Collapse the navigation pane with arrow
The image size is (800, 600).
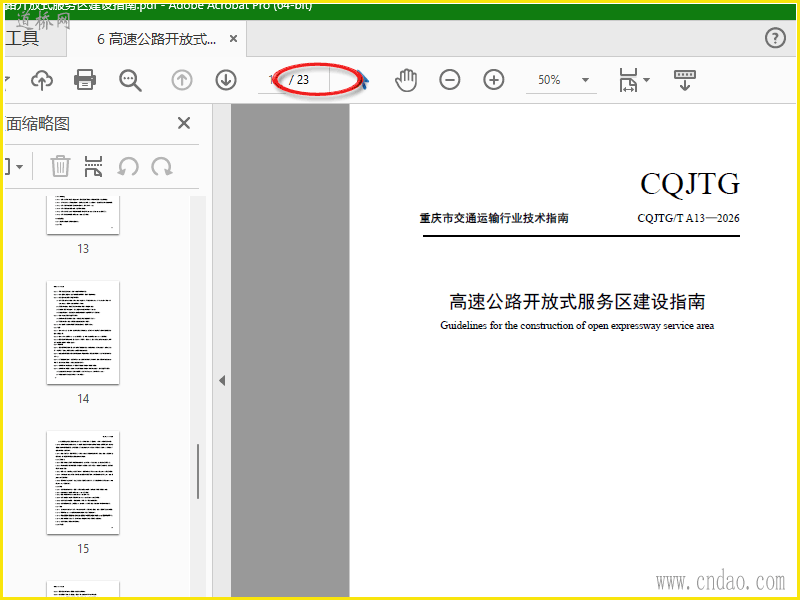point(222,381)
